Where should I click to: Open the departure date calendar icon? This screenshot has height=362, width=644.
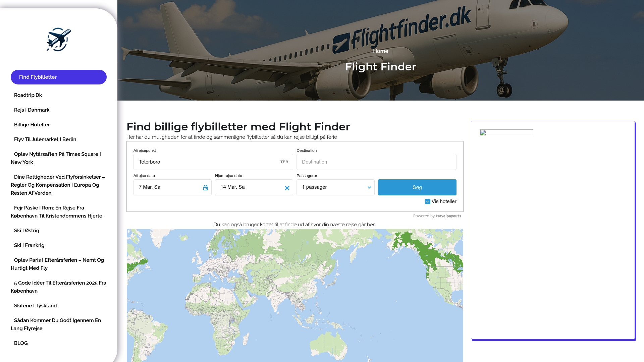[206, 188]
